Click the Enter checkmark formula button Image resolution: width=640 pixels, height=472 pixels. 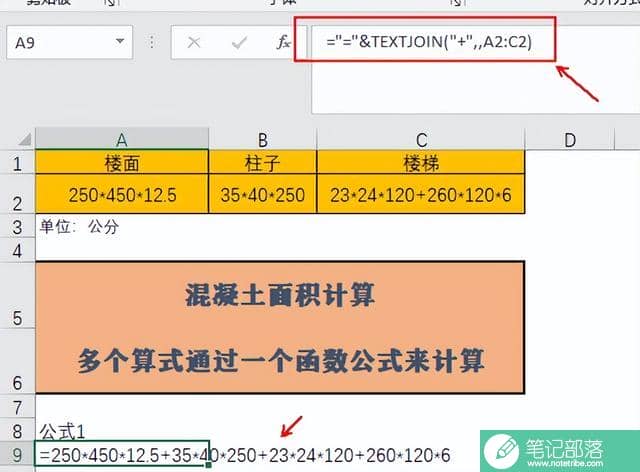(239, 42)
